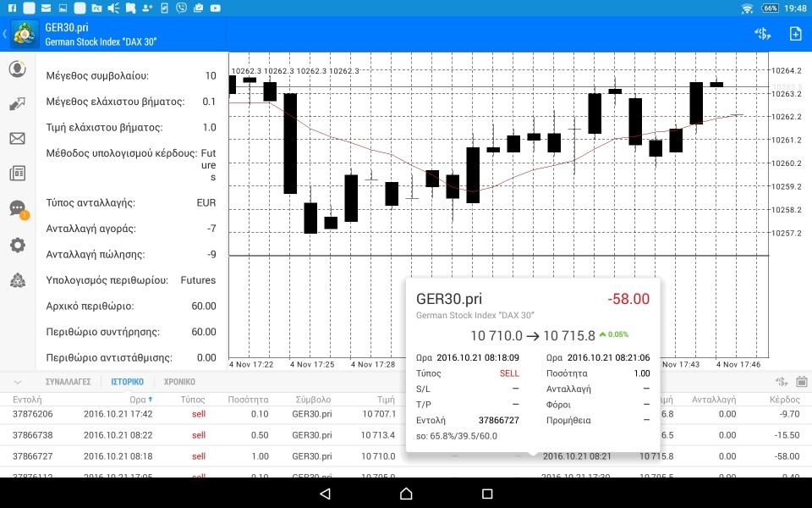
Task: Tap the new order icon in header
Action: 795,34
